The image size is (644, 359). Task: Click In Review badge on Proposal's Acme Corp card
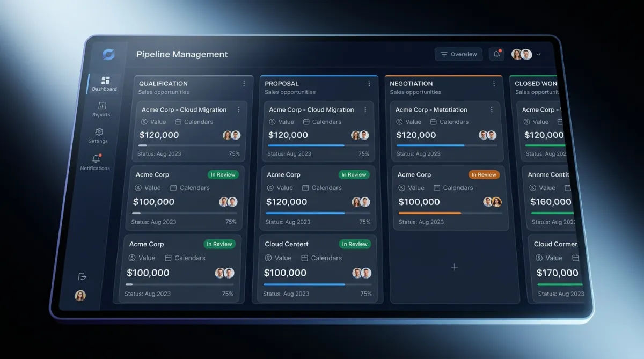point(354,174)
